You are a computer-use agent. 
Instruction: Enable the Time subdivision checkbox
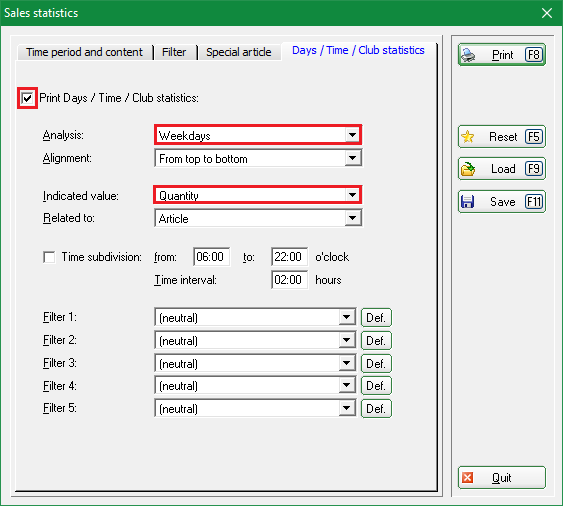coord(49,257)
